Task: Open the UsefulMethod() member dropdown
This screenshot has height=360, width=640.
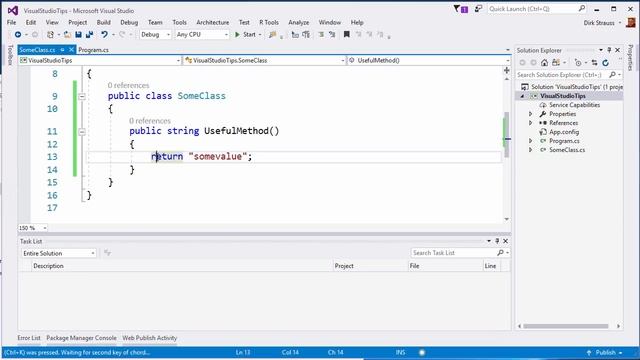Action: [x=429, y=60]
